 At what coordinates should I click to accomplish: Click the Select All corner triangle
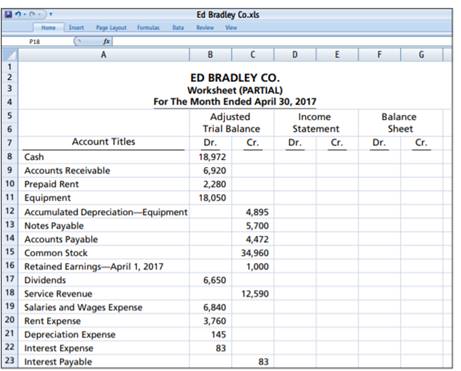pyautogui.click(x=10, y=55)
